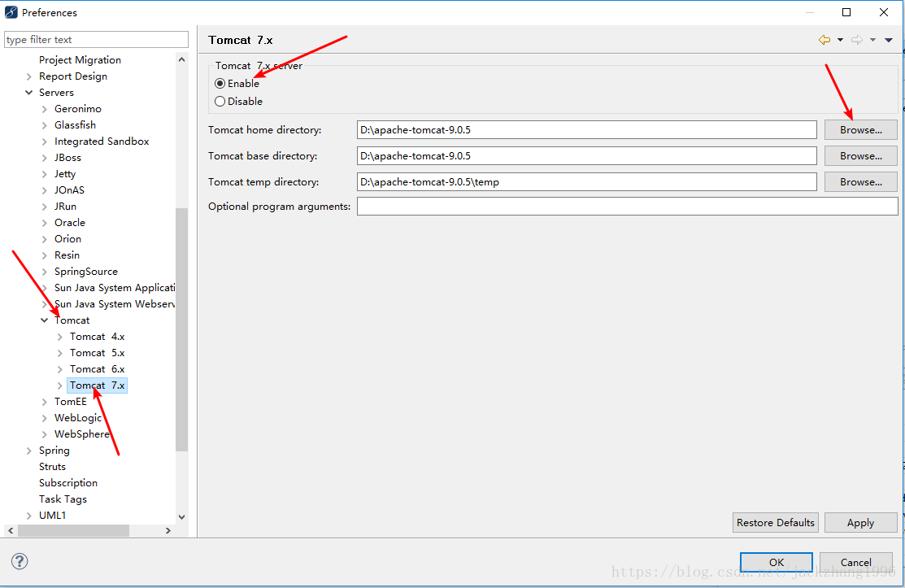Expand the JBoss server node
This screenshot has height=588, width=905.
click(x=45, y=158)
